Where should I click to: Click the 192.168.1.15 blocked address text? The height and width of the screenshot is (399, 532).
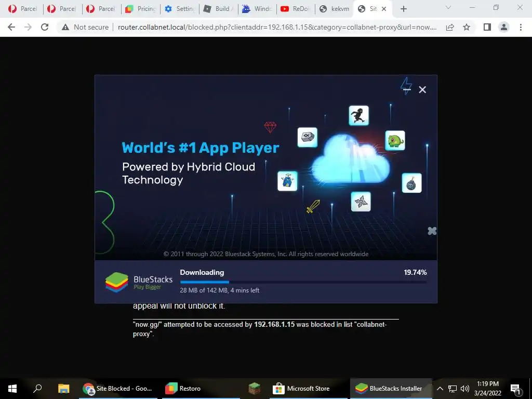(274, 324)
